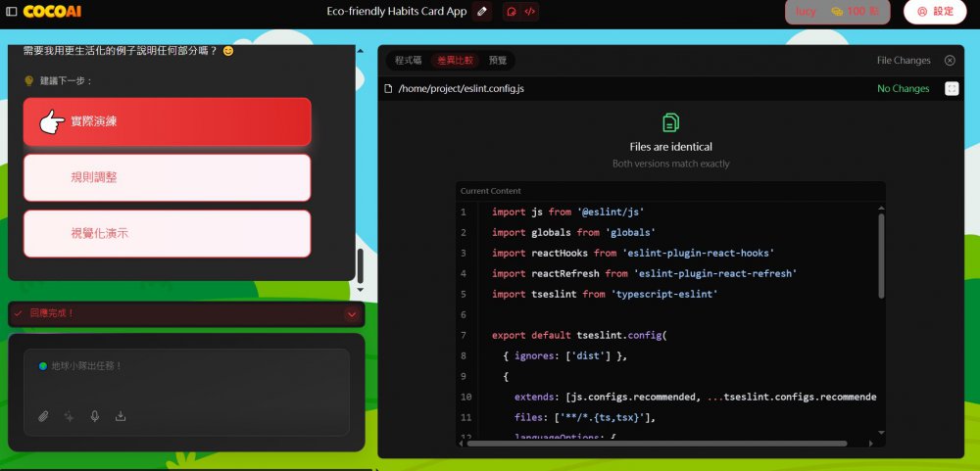
Task: Expand the 回應完成 status chevron
Action: (351, 313)
